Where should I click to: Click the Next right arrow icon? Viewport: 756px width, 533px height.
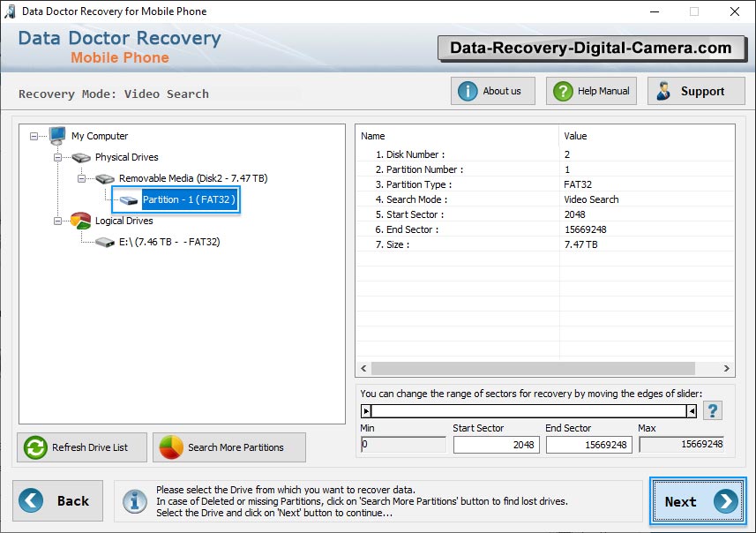coord(726,501)
